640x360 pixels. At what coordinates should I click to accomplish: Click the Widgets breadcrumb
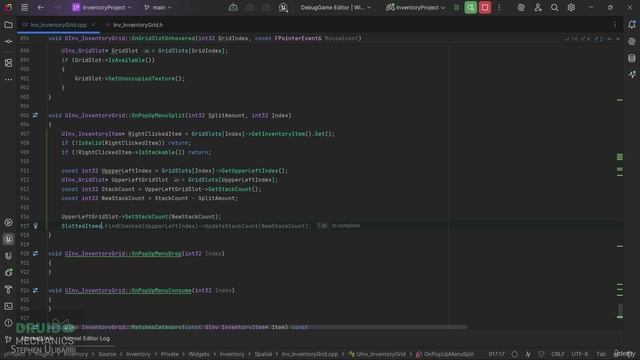point(199,354)
